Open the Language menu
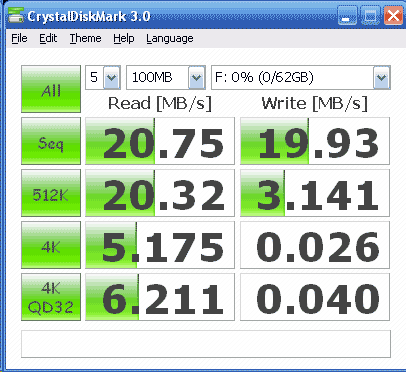 pyautogui.click(x=170, y=39)
